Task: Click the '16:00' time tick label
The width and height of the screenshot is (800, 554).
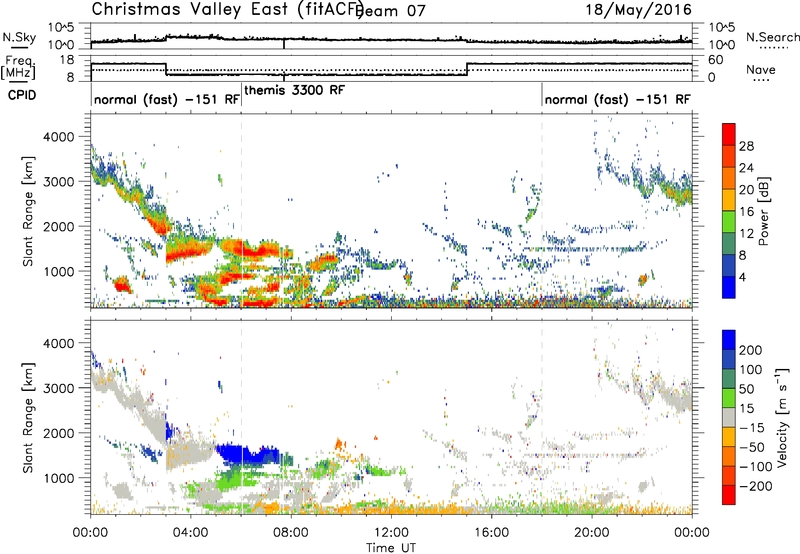Action: [x=491, y=533]
